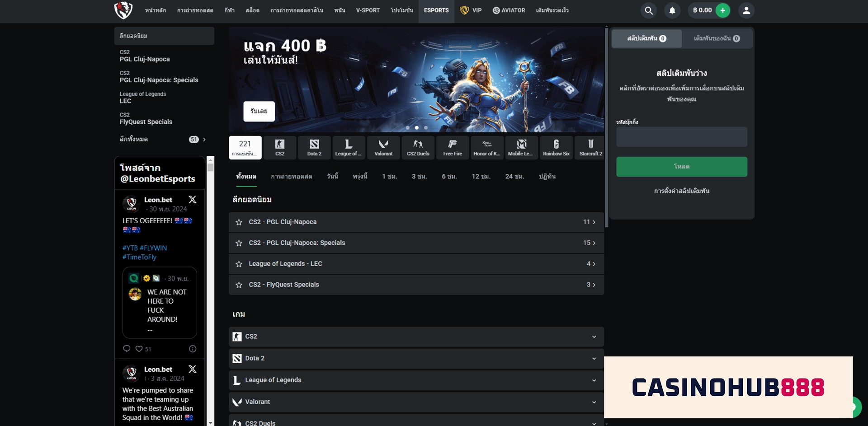The image size is (868, 426).
Task: Open the slots nav menu item
Action: (252, 10)
